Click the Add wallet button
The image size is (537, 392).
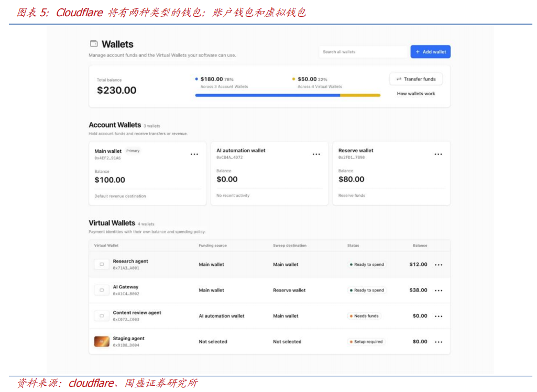point(431,52)
